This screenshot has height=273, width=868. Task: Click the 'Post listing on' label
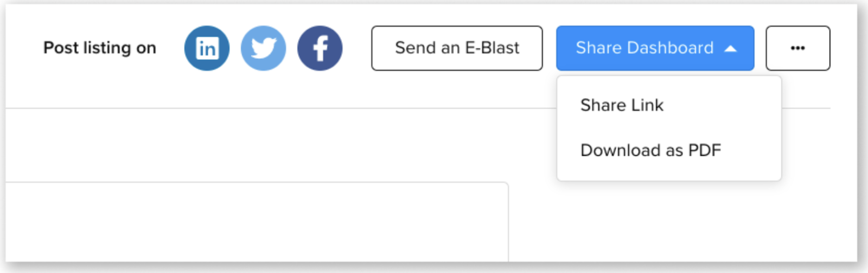(100, 48)
